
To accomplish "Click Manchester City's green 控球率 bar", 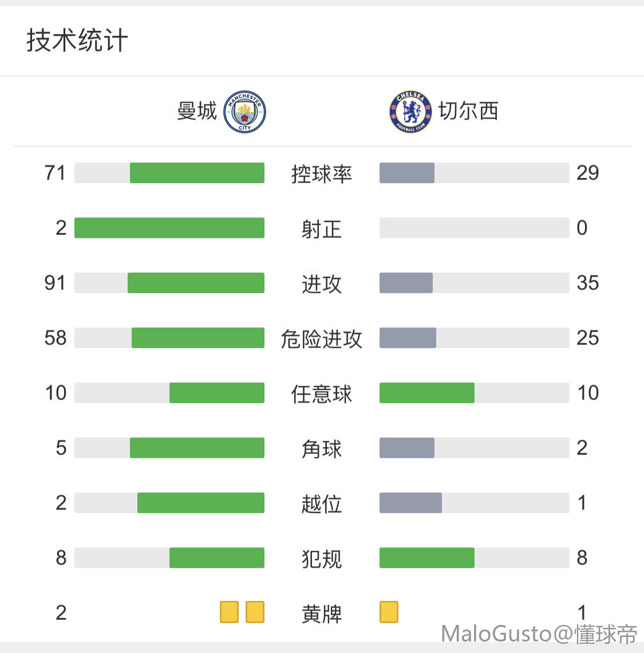I will [197, 173].
